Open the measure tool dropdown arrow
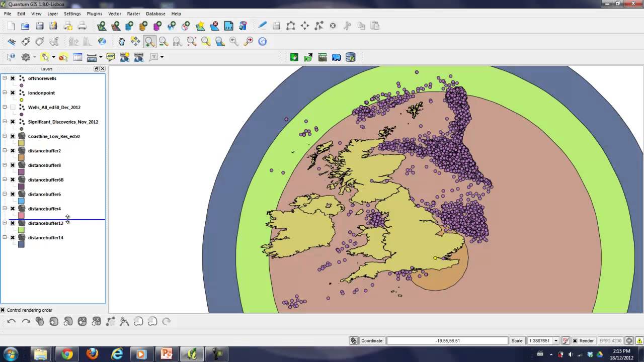644x362 pixels. point(101,57)
